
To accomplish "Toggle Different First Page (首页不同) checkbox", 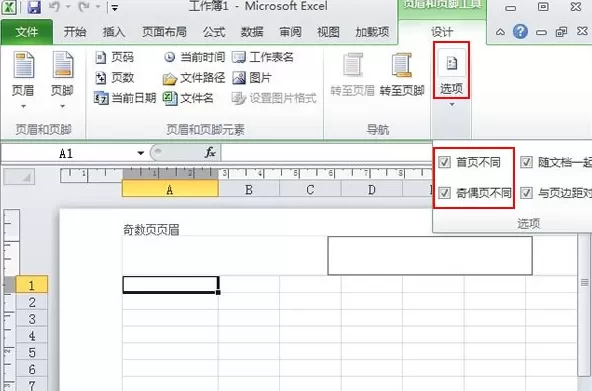I will pos(444,162).
